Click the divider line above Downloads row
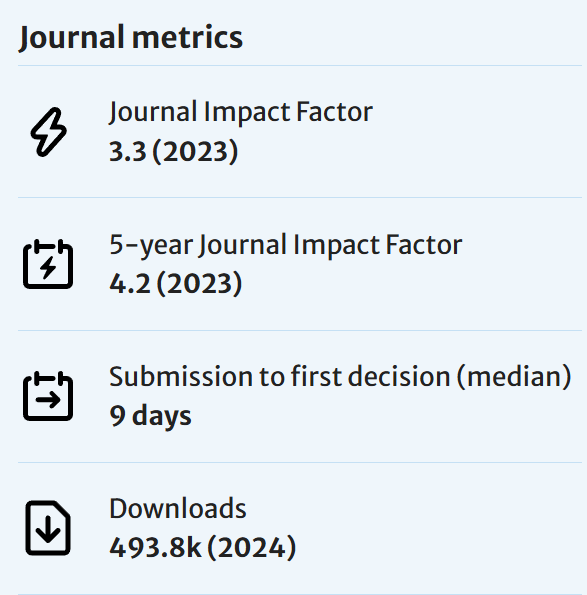This screenshot has height=595, width=587. tap(300, 462)
